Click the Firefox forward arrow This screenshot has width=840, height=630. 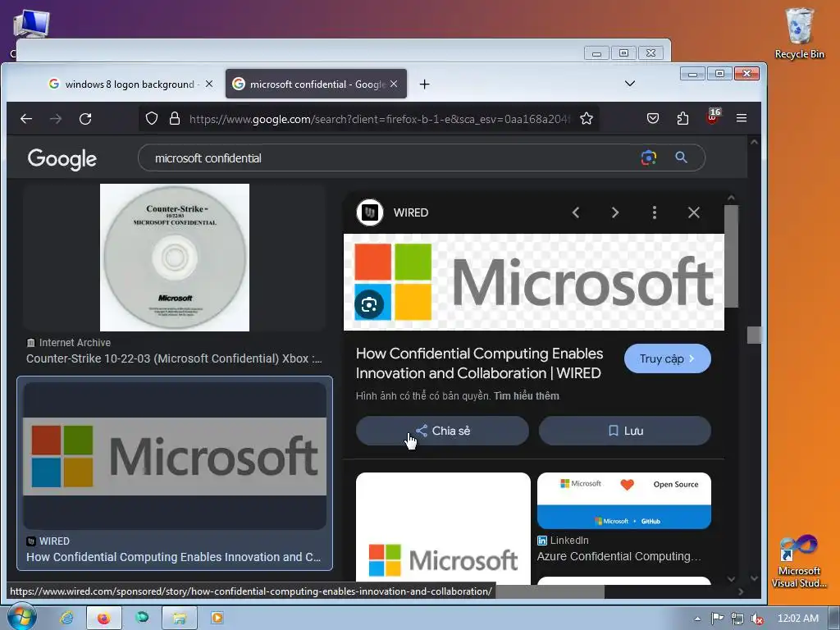click(x=56, y=119)
